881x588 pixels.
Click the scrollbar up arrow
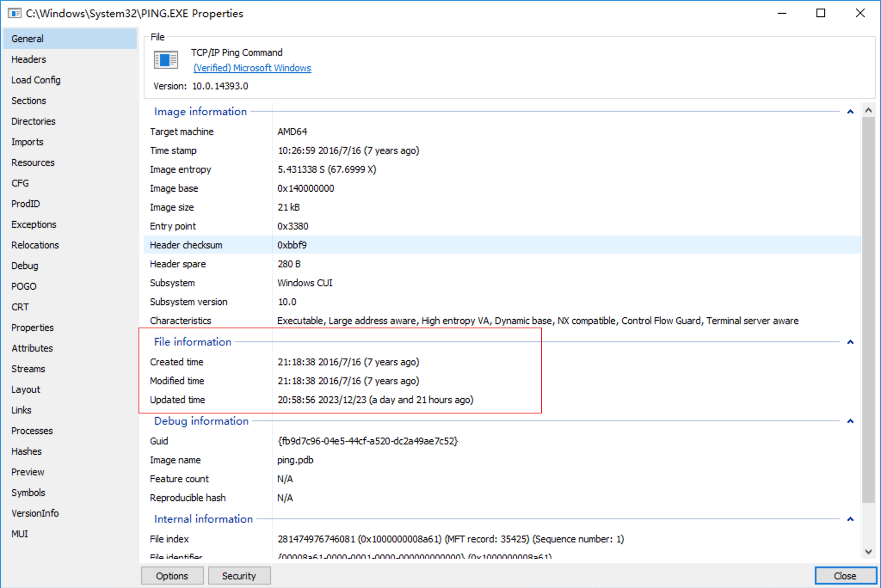[x=868, y=110]
